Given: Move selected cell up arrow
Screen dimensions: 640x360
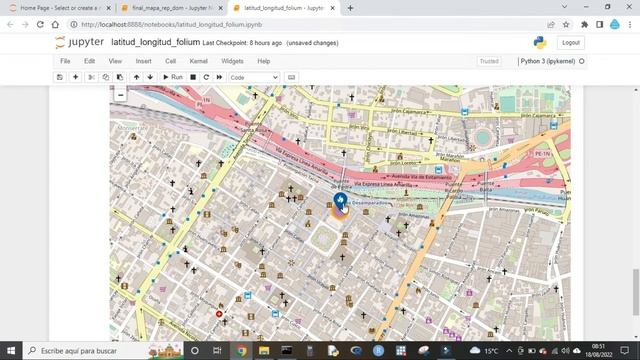Looking at the screenshot, I should click(136, 77).
